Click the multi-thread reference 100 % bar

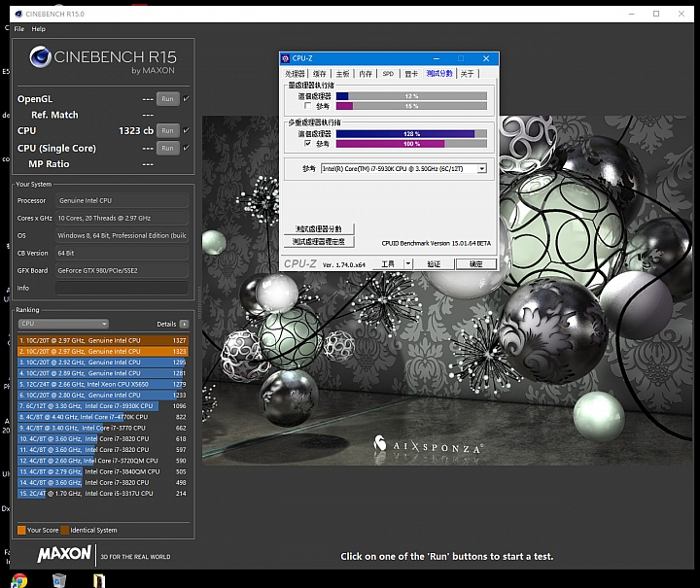tap(411, 144)
